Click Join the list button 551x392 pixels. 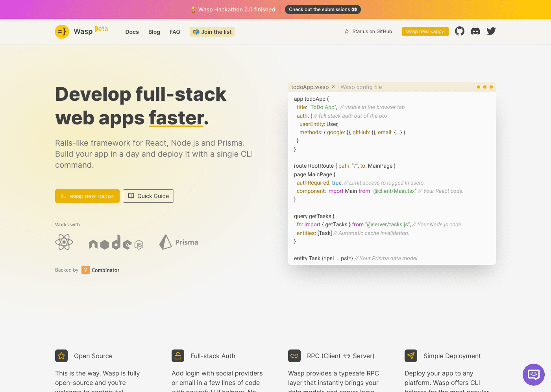(x=212, y=32)
